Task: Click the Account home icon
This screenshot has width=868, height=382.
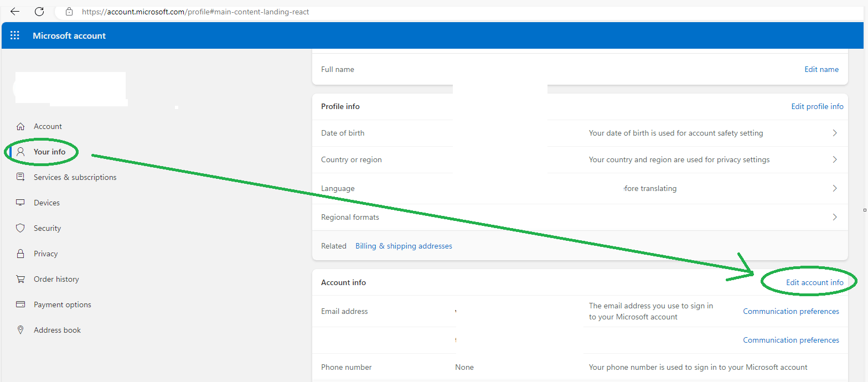Action: point(20,126)
